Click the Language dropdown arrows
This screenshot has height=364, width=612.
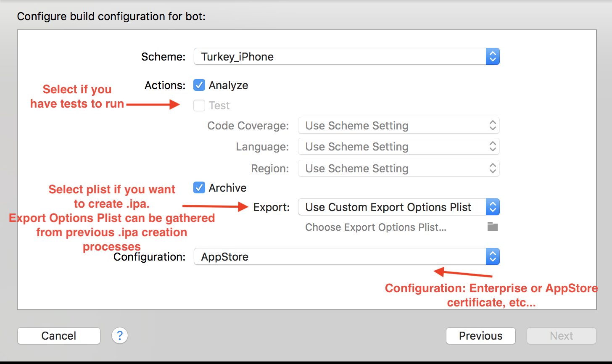(x=493, y=147)
